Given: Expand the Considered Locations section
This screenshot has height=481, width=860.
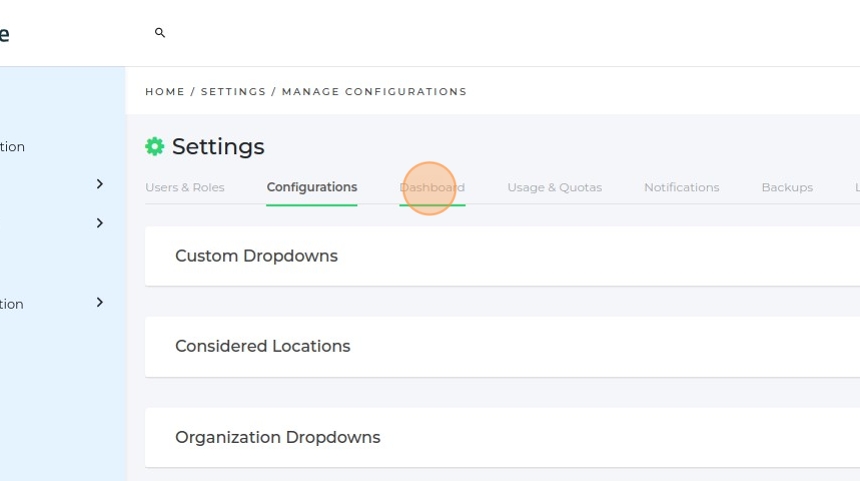Looking at the screenshot, I should [x=263, y=347].
